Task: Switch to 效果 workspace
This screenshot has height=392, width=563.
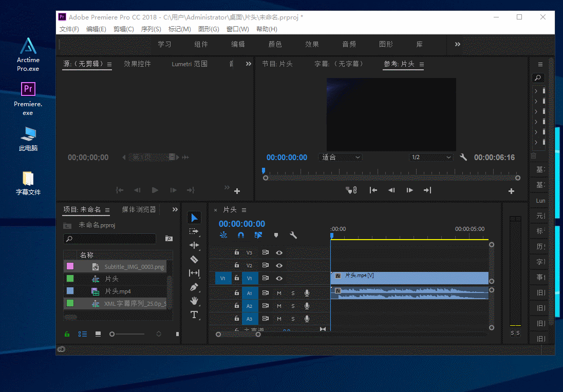Action: tap(312, 44)
